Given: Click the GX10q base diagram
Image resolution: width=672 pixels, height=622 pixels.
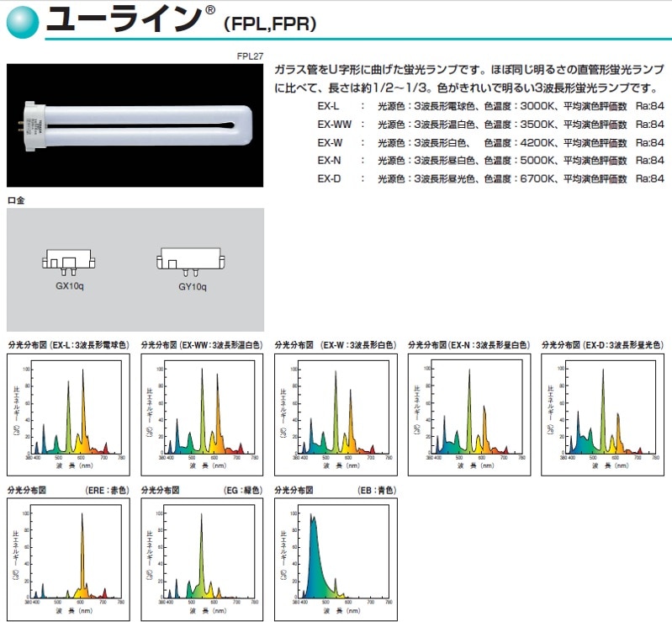Looking at the screenshot, I should (67, 263).
